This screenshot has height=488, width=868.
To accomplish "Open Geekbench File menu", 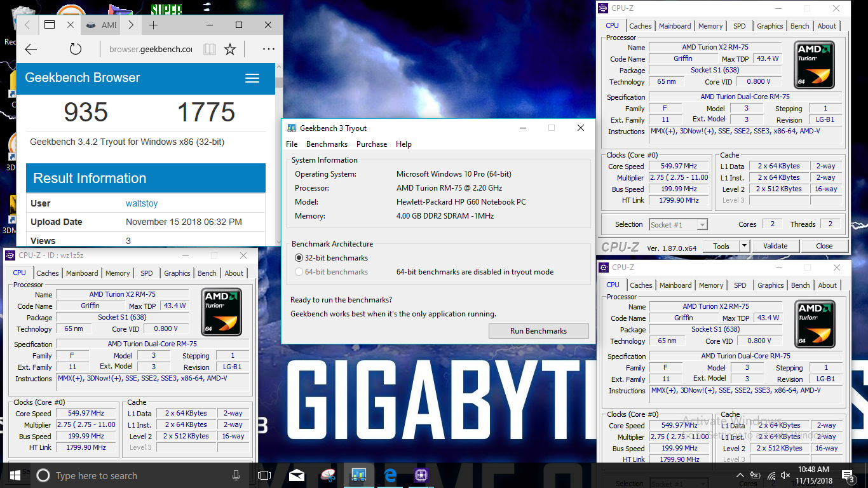I will (292, 144).
